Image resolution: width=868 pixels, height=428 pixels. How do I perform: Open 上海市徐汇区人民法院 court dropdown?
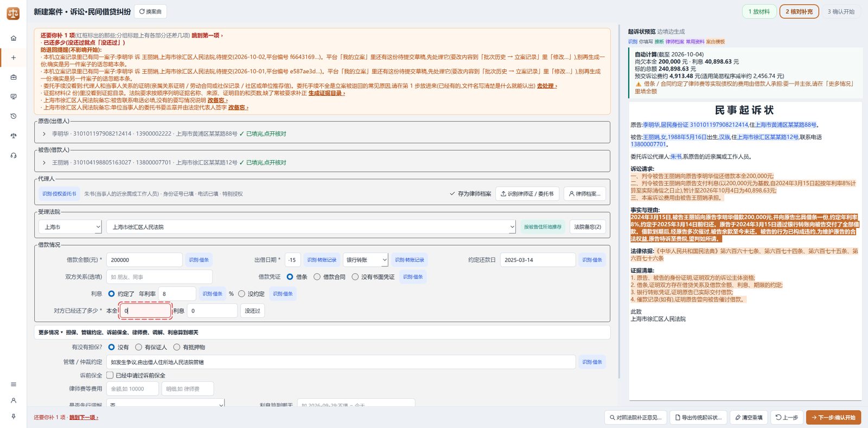(311, 227)
